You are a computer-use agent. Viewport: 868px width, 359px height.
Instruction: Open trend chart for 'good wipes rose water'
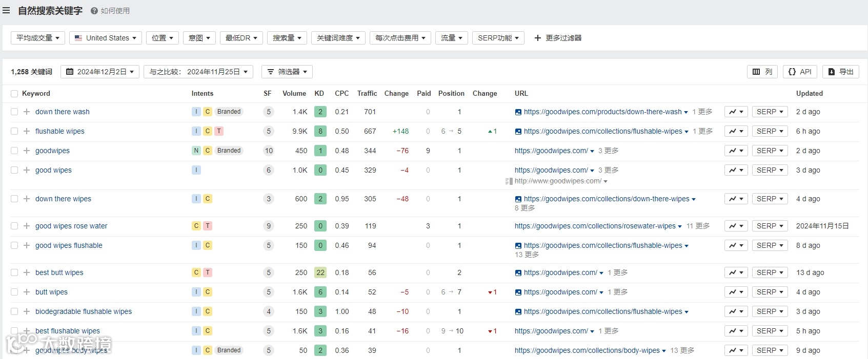point(736,226)
